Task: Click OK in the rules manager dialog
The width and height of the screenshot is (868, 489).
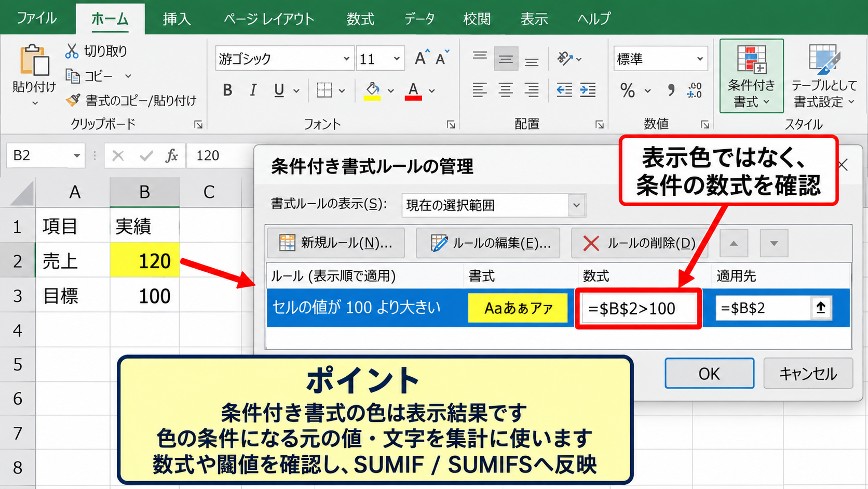Action: [x=709, y=373]
